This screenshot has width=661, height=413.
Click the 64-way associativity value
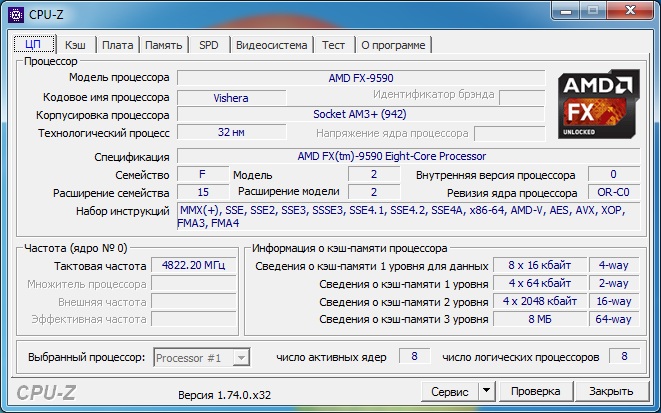[614, 319]
